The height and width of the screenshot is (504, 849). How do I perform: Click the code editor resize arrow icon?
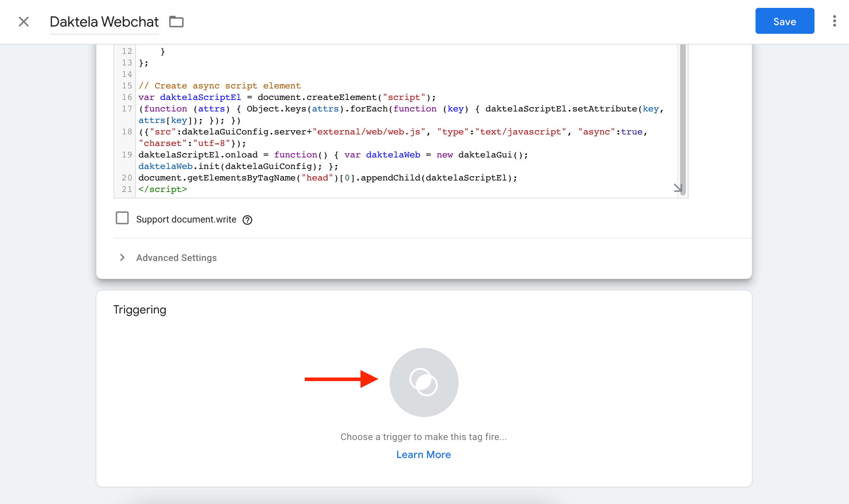point(678,188)
